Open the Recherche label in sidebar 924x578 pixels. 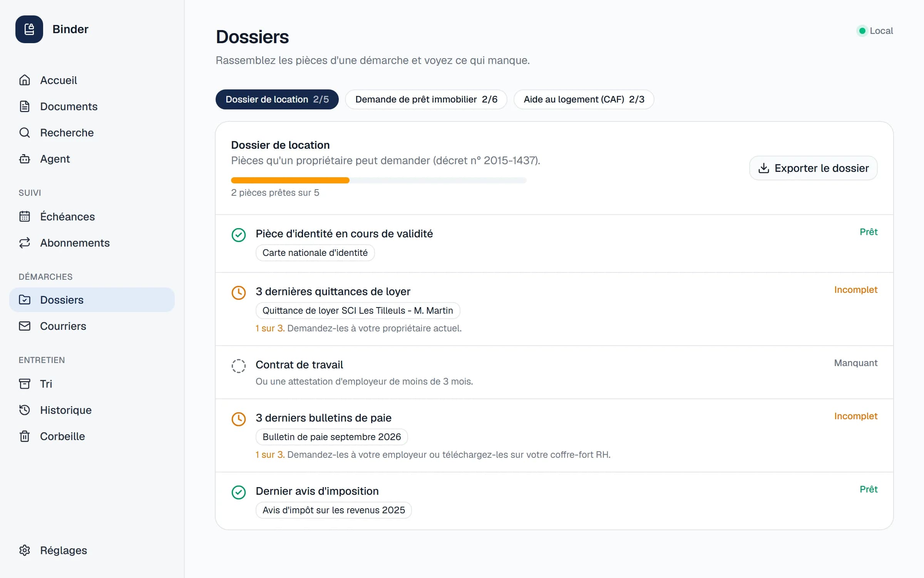pos(67,133)
